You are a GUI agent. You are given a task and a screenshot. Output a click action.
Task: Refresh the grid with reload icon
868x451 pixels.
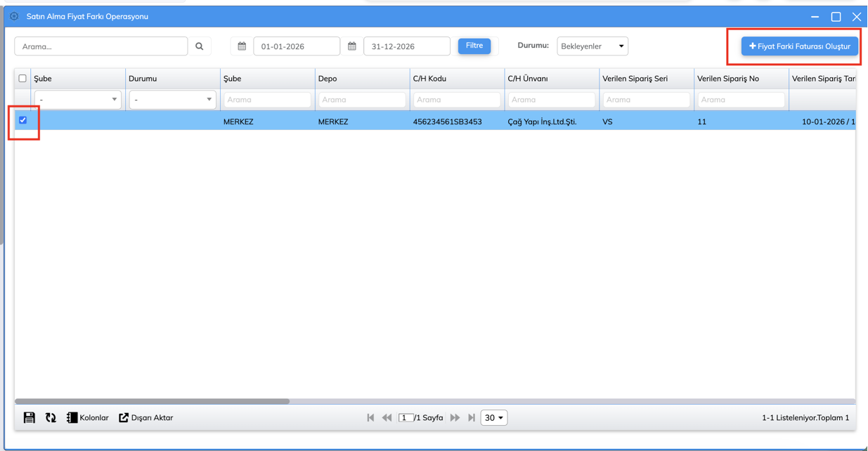tap(51, 418)
